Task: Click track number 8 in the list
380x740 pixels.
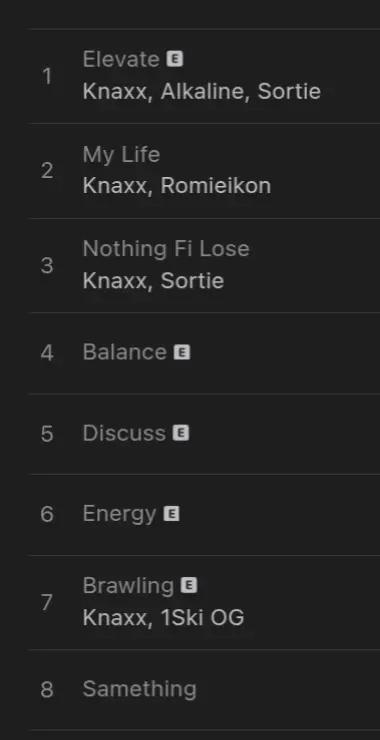Action: (x=47, y=690)
